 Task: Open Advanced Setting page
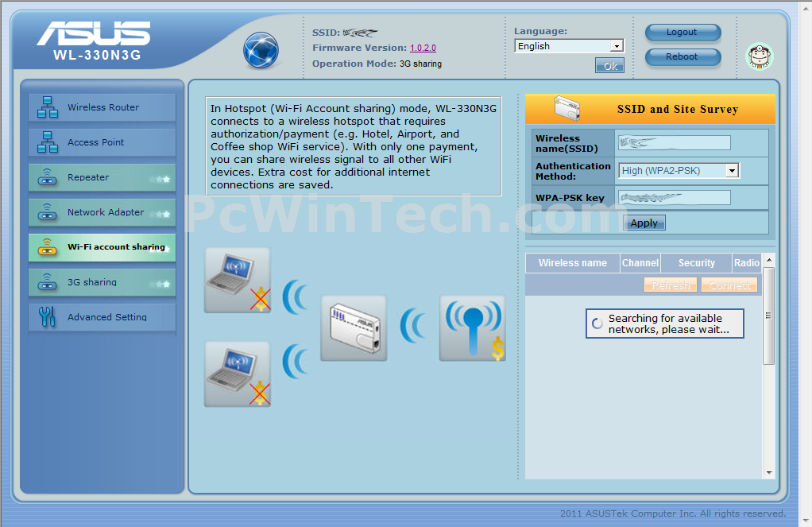coord(102,316)
